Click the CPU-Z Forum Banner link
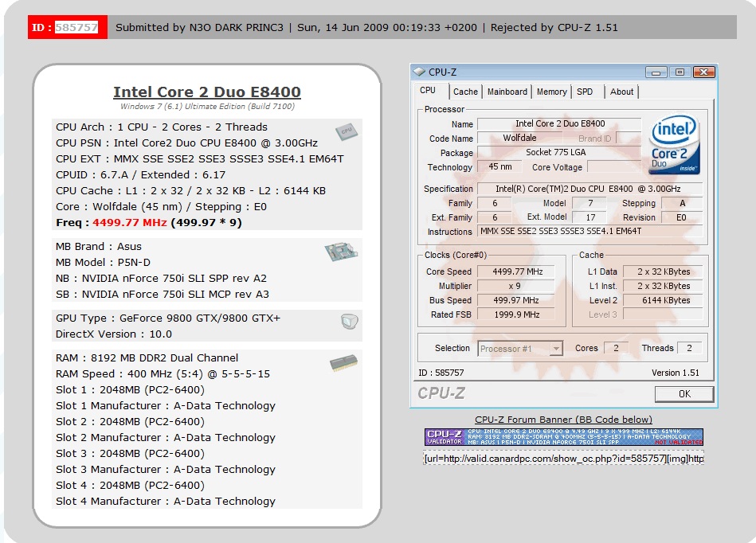The width and height of the screenshot is (756, 543). pos(563,420)
